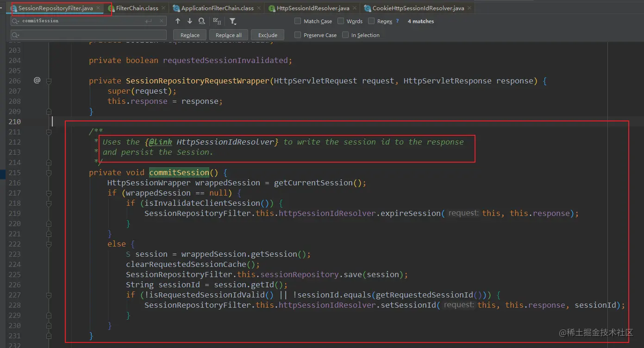Click setSessionId call on line 228
The width and height of the screenshot is (644, 348).
(408, 305)
